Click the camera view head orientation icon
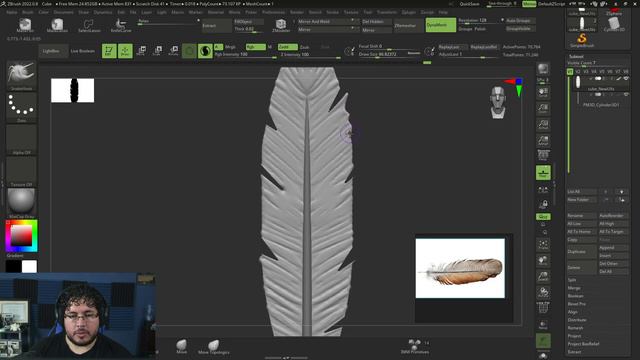This screenshot has width=640, height=360. tap(498, 102)
